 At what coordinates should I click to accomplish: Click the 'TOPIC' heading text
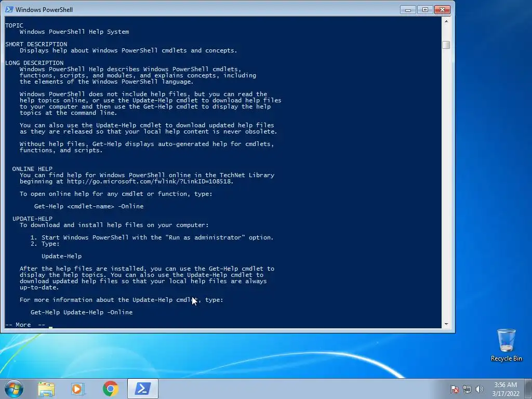pos(14,25)
